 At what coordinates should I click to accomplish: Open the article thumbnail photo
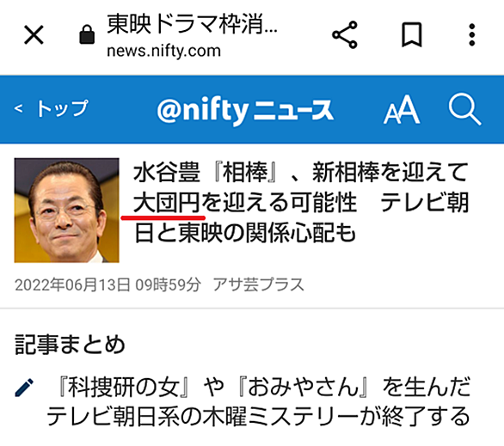(66, 210)
